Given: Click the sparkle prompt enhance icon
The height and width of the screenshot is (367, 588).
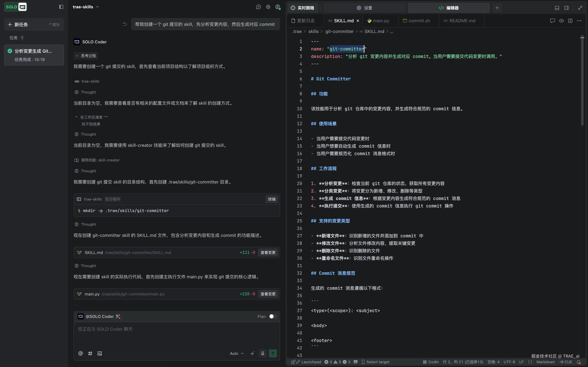Looking at the screenshot, I should [x=253, y=353].
